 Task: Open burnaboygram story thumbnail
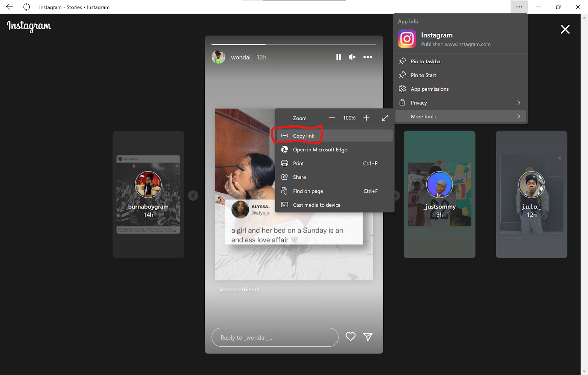click(x=148, y=194)
